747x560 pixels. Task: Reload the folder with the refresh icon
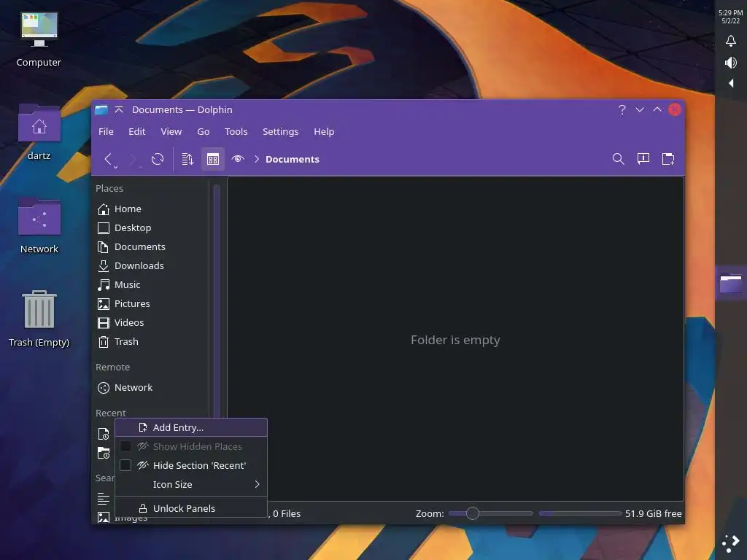click(x=158, y=159)
